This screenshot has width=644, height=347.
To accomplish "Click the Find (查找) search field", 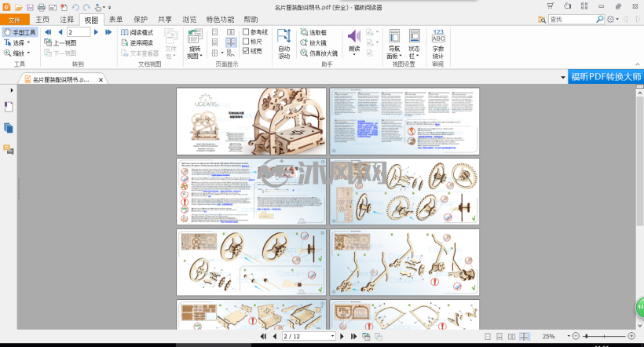I will tap(572, 19).
